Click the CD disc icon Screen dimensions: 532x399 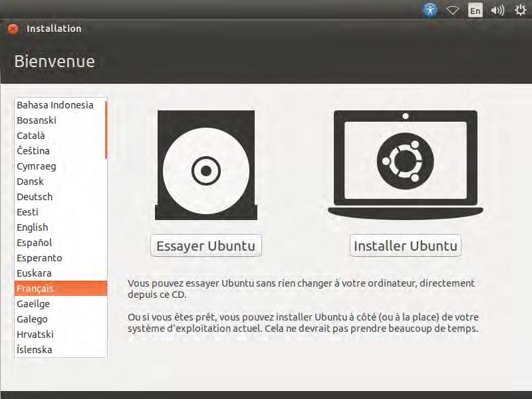(205, 166)
